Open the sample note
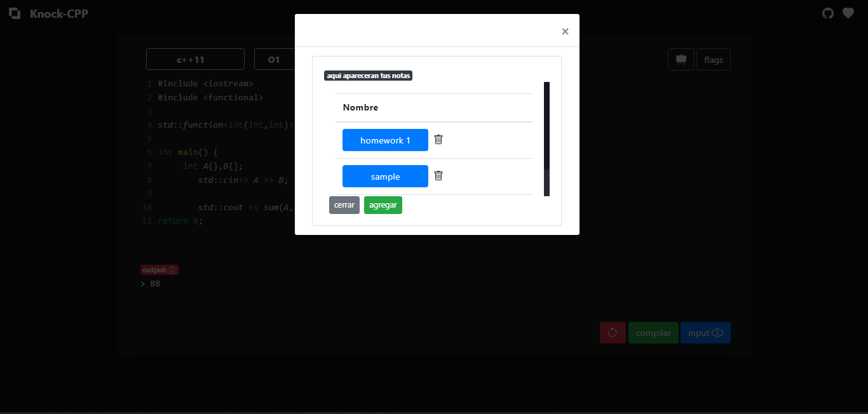The width and height of the screenshot is (868, 414). click(x=385, y=177)
